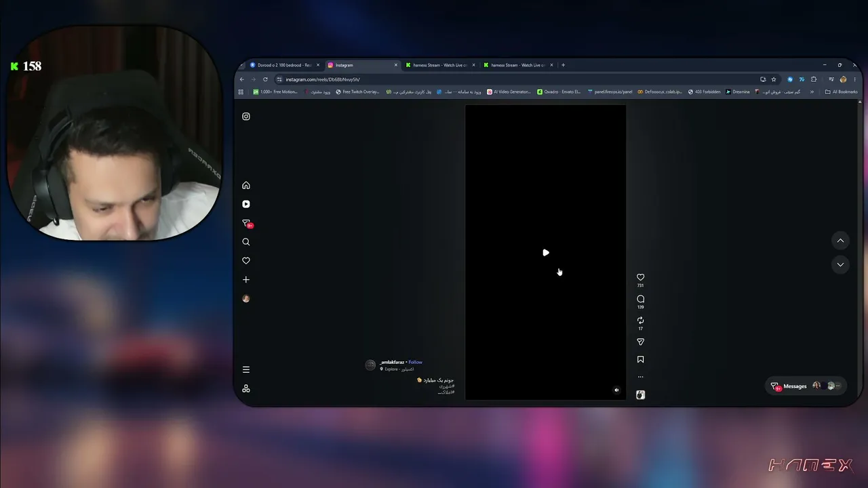868x488 pixels.
Task: Open Instagram search from sidebar
Action: (x=246, y=242)
